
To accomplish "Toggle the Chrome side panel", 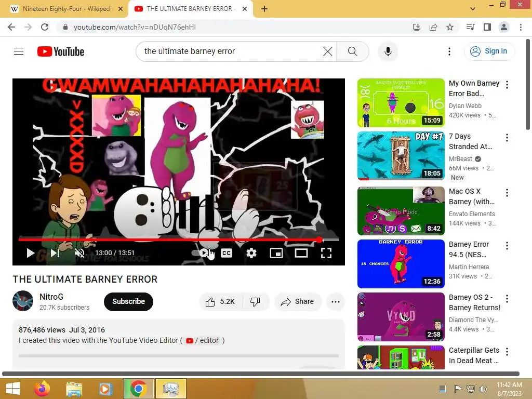I will [x=487, y=27].
